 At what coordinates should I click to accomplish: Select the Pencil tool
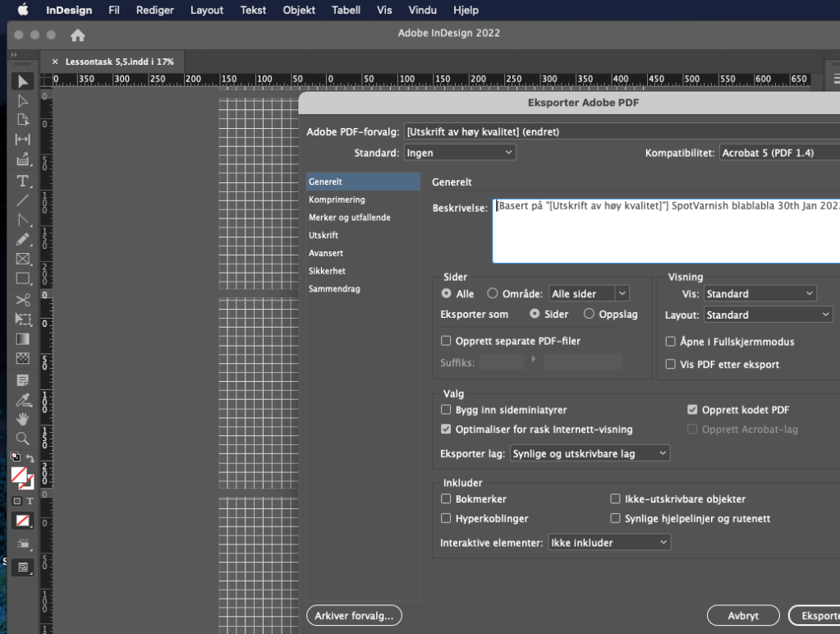point(23,240)
